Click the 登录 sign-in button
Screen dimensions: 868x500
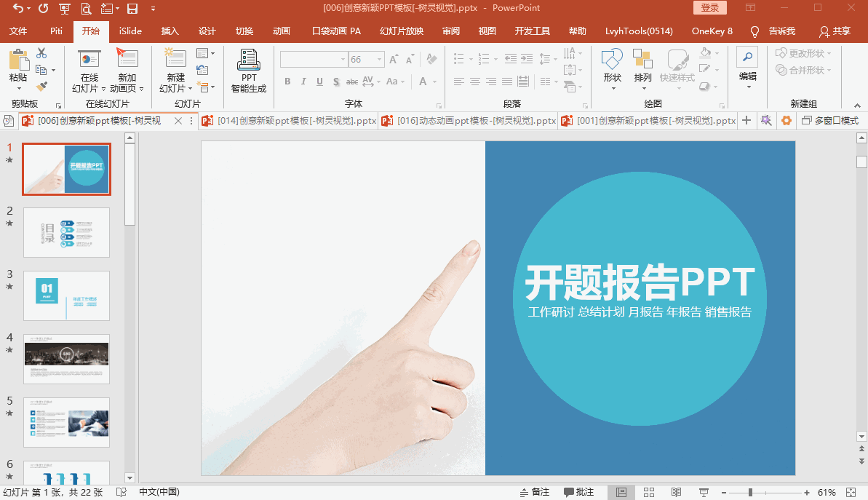click(x=709, y=8)
